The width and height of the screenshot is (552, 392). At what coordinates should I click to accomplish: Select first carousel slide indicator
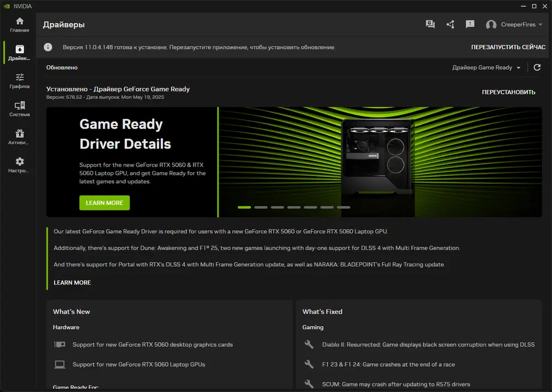(245, 208)
